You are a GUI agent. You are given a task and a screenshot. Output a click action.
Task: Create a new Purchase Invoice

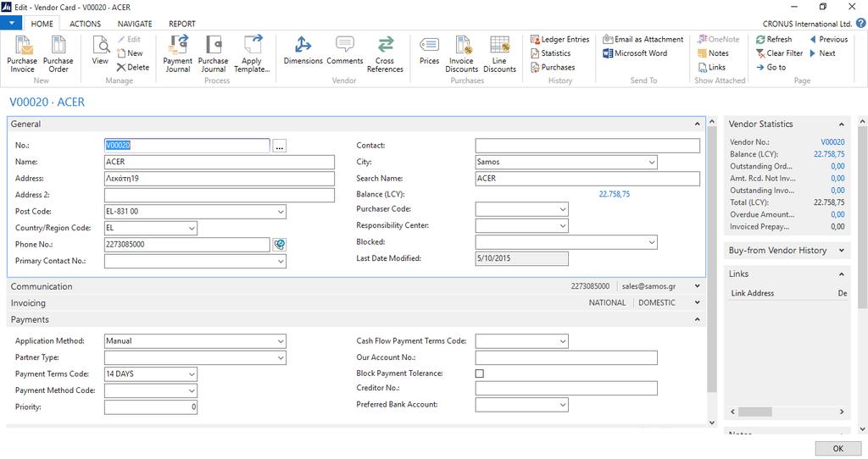pos(22,53)
